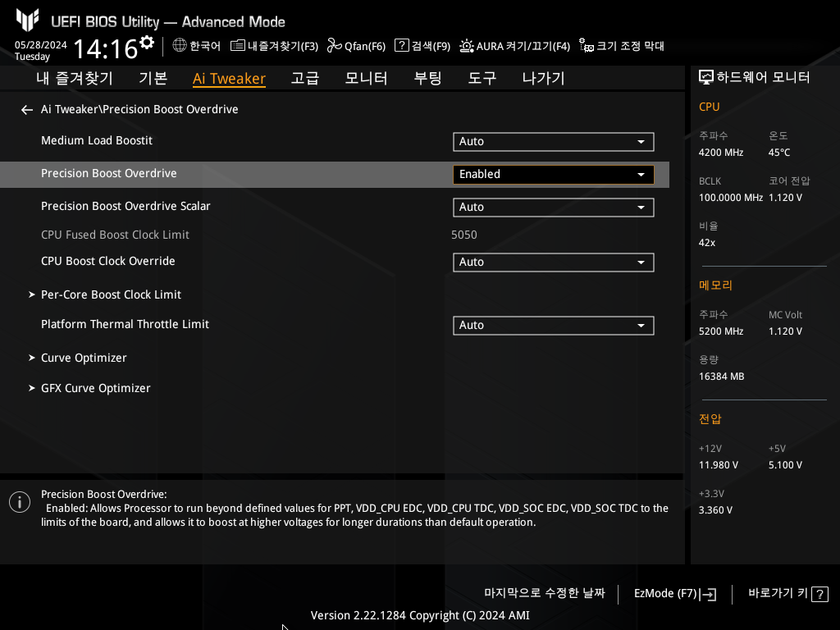Launch Qfan control fan icon
The image size is (840, 630).
(335, 46)
